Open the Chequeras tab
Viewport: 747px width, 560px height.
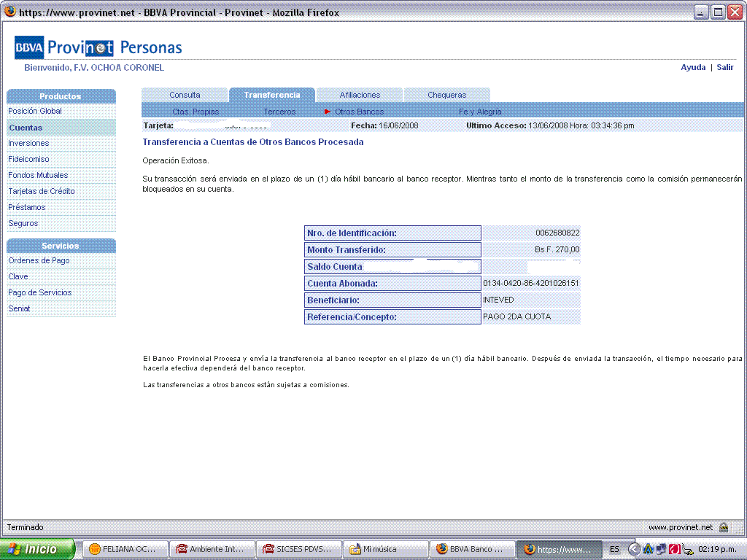[x=447, y=95]
